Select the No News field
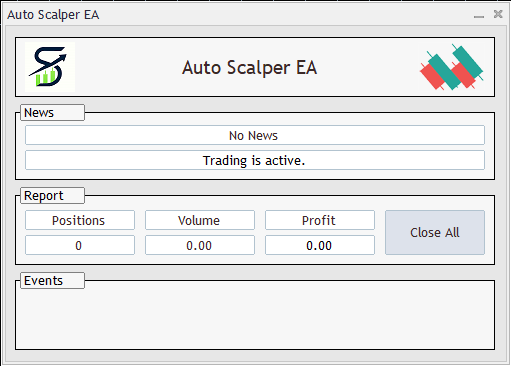 (255, 135)
